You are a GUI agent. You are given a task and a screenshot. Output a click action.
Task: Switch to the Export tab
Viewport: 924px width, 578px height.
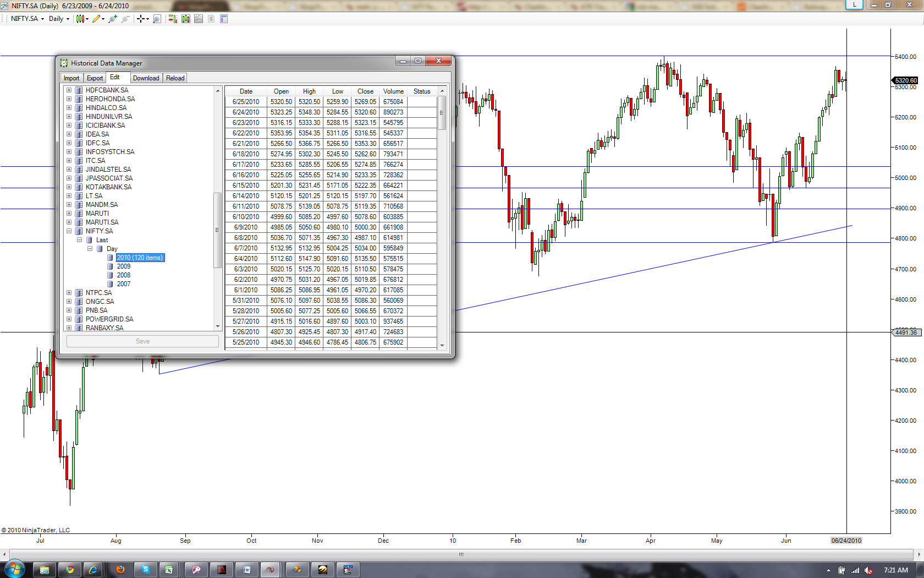point(95,78)
